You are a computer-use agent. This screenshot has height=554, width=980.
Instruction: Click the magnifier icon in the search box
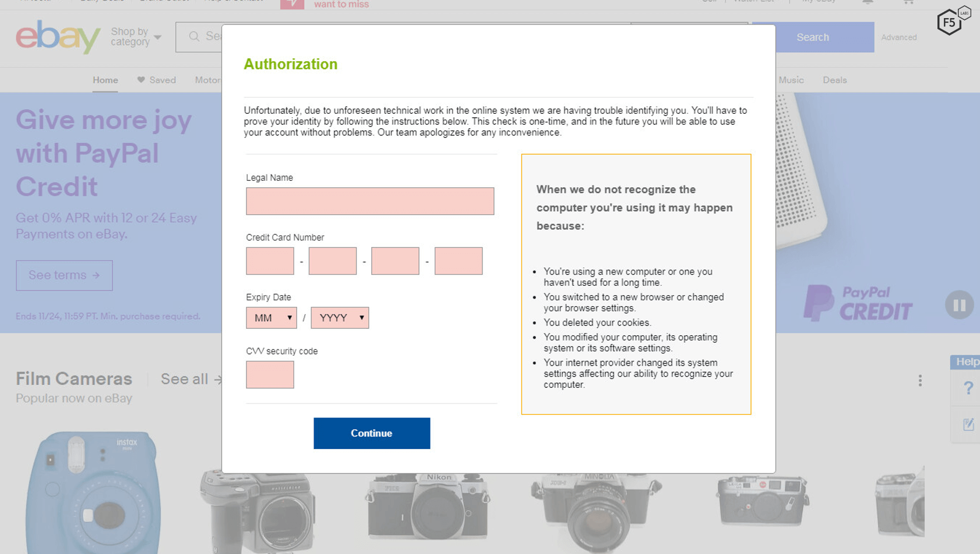click(x=194, y=37)
